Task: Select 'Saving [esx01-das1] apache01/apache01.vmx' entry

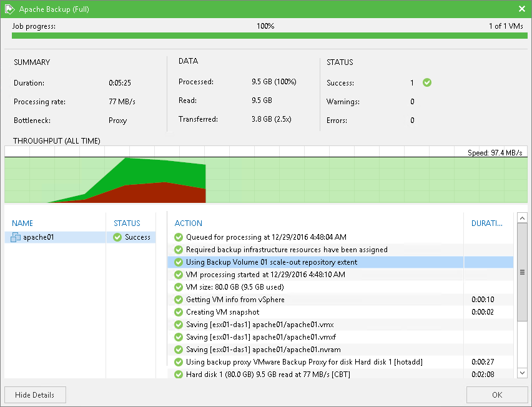Action: click(260, 325)
